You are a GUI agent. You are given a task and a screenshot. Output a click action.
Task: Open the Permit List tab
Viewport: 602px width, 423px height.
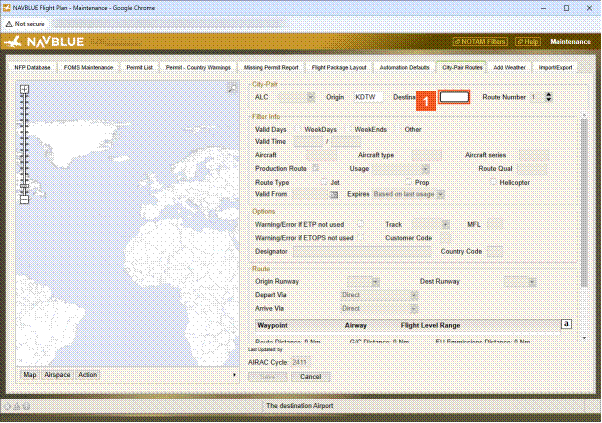[139, 68]
